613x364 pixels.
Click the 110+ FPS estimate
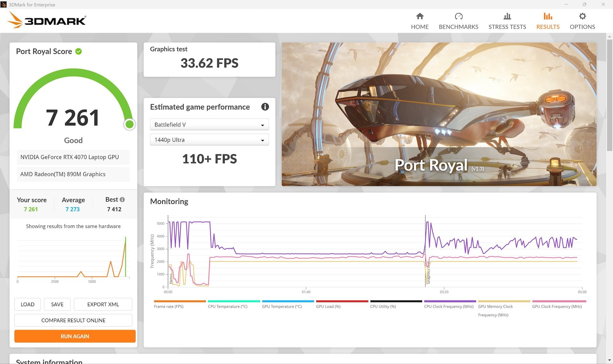click(209, 159)
